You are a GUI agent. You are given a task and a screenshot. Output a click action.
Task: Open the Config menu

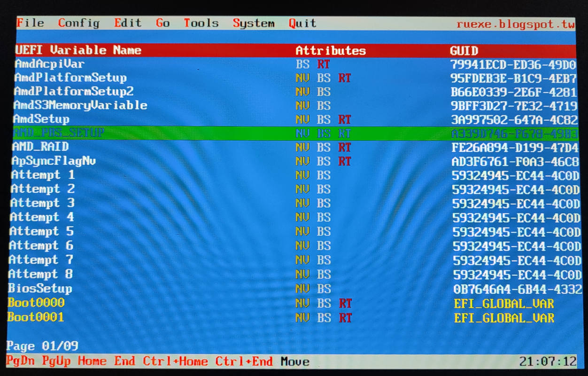(78, 23)
